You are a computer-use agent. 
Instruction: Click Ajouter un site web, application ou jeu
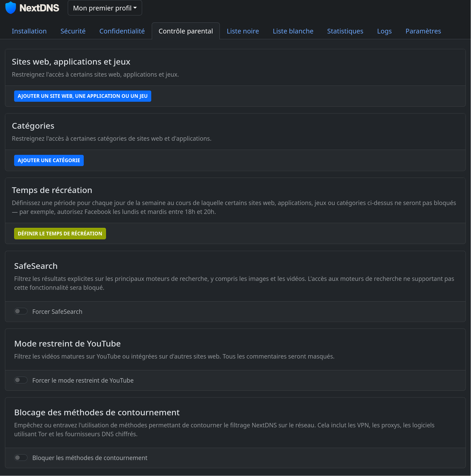coord(82,96)
